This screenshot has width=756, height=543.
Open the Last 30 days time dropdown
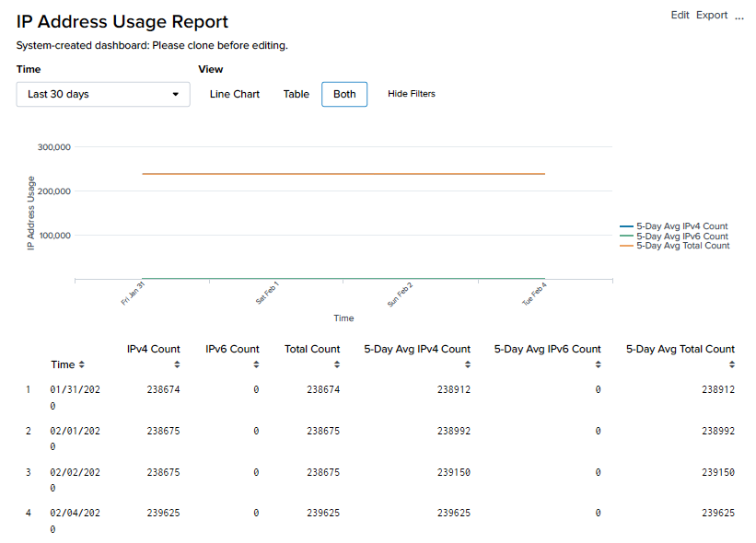103,94
